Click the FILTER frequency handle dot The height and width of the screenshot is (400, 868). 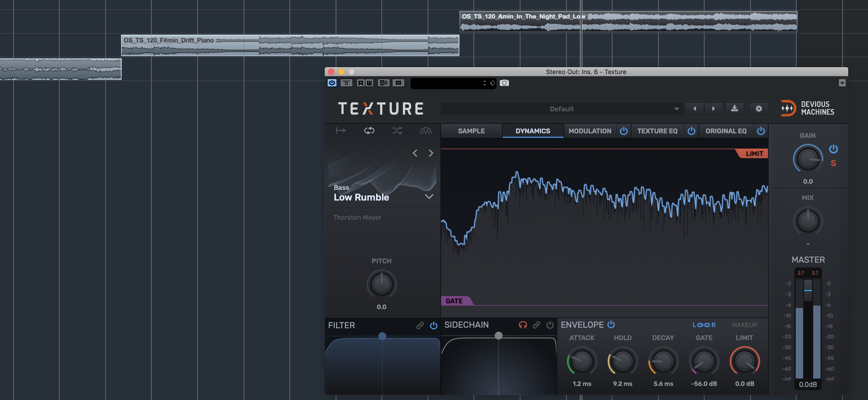382,336
